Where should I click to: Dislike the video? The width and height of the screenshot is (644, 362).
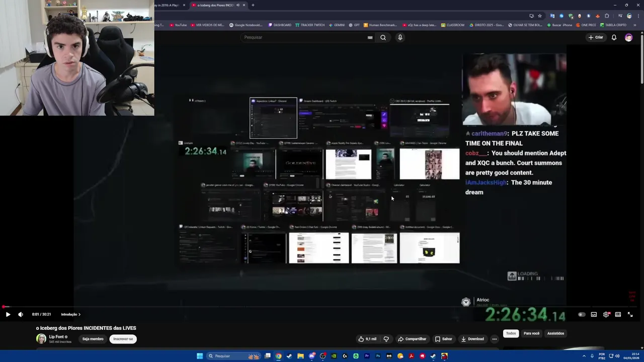click(386, 339)
